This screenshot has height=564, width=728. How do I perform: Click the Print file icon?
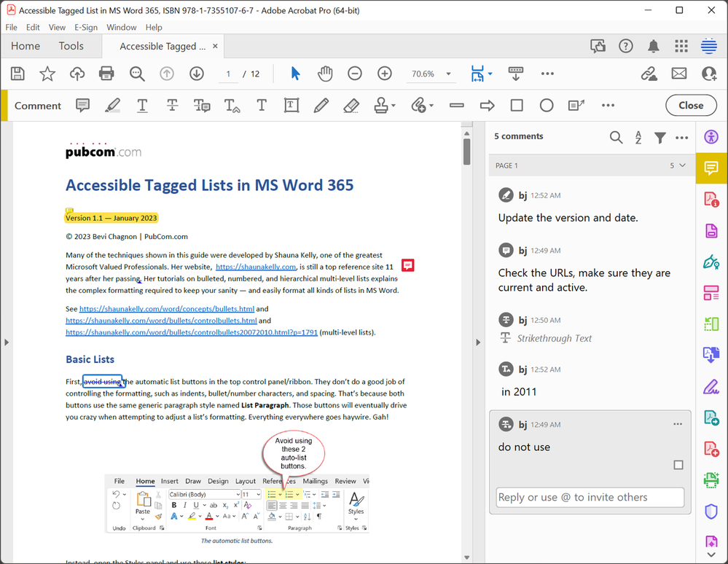(106, 74)
